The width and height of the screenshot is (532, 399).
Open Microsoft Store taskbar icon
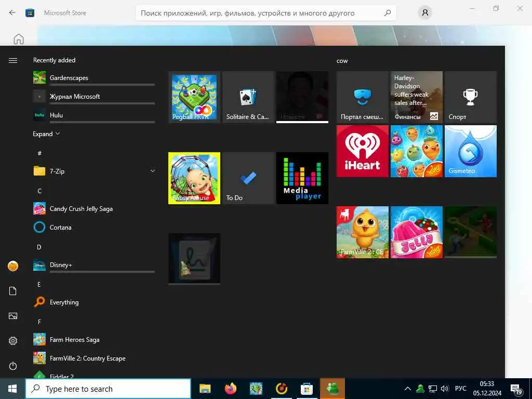pyautogui.click(x=307, y=389)
